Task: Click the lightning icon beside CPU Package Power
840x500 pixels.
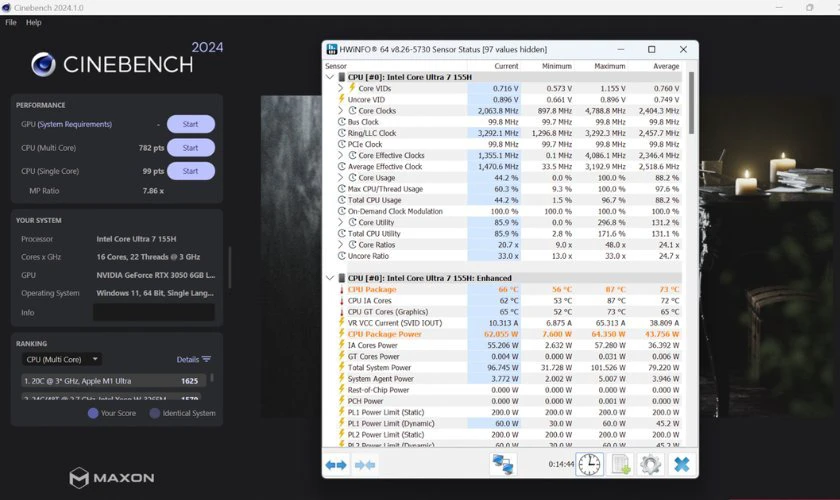Action: tap(341, 334)
